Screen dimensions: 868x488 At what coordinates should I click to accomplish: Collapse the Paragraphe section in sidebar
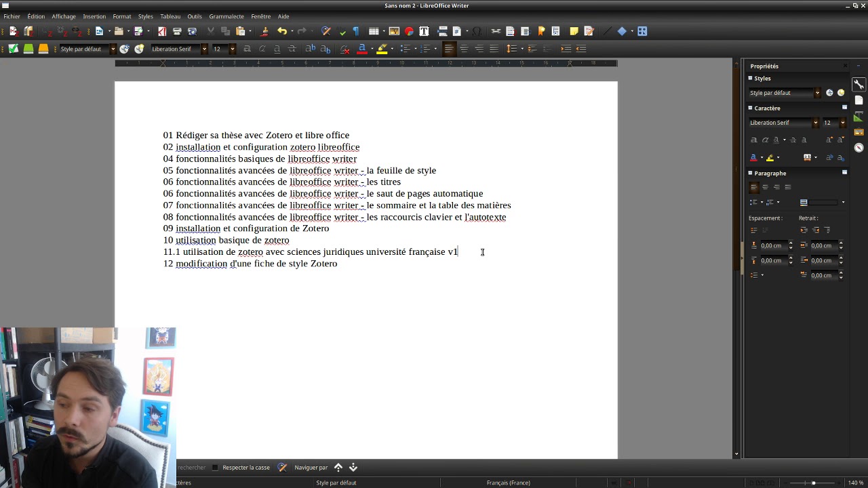751,173
